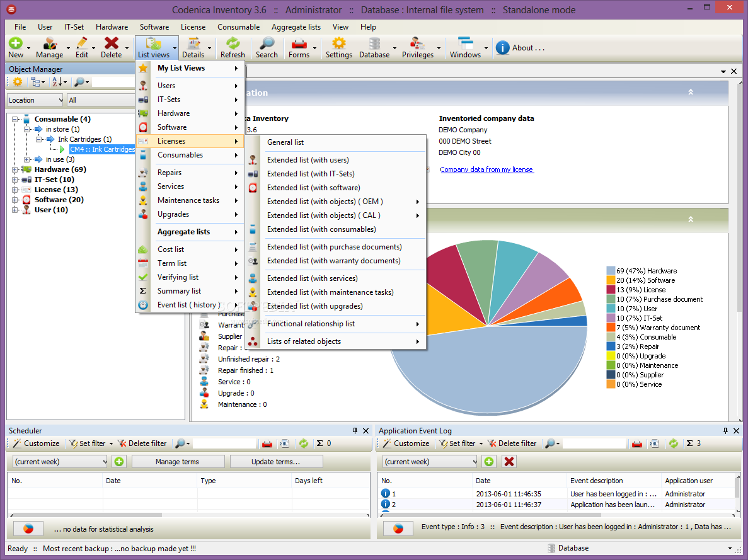Open the Settings gear icon
Image resolution: width=748 pixels, height=560 pixels.
point(339,43)
